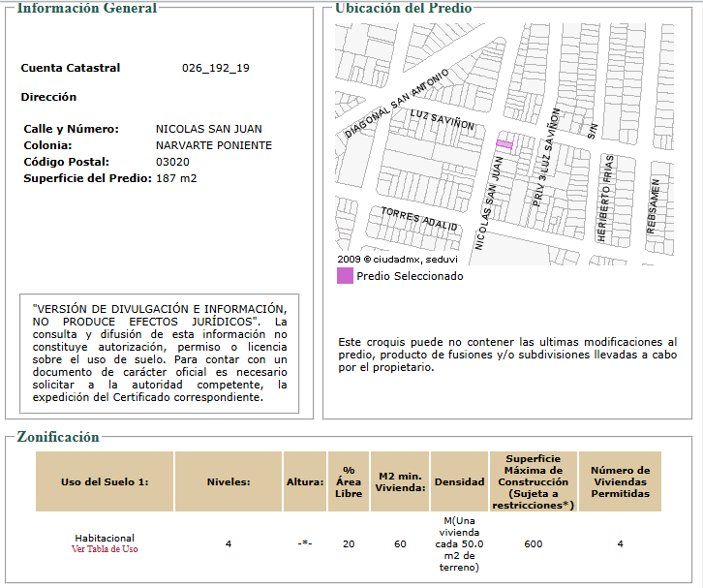
Task: Click the Superficie Máxima value 600
Action: pos(534,544)
